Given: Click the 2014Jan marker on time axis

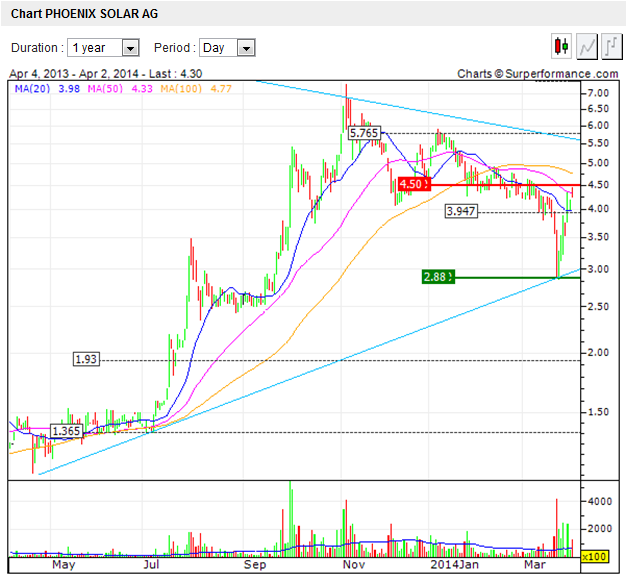Looking at the screenshot, I should 450,565.
